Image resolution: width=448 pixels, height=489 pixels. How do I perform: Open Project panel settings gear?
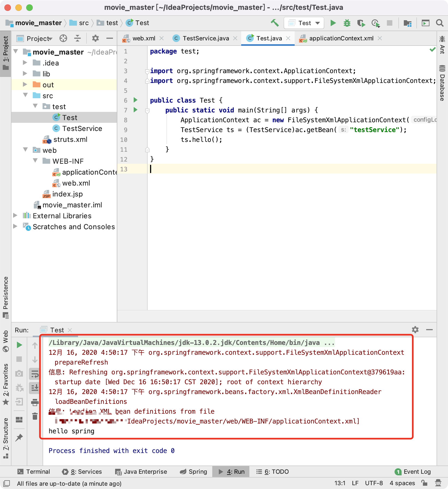[95, 38]
